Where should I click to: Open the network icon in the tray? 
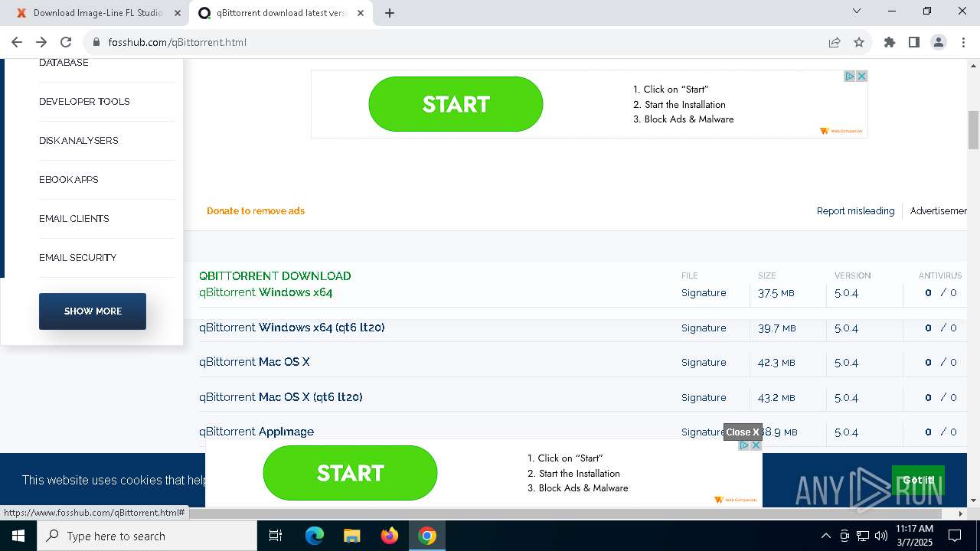863,536
